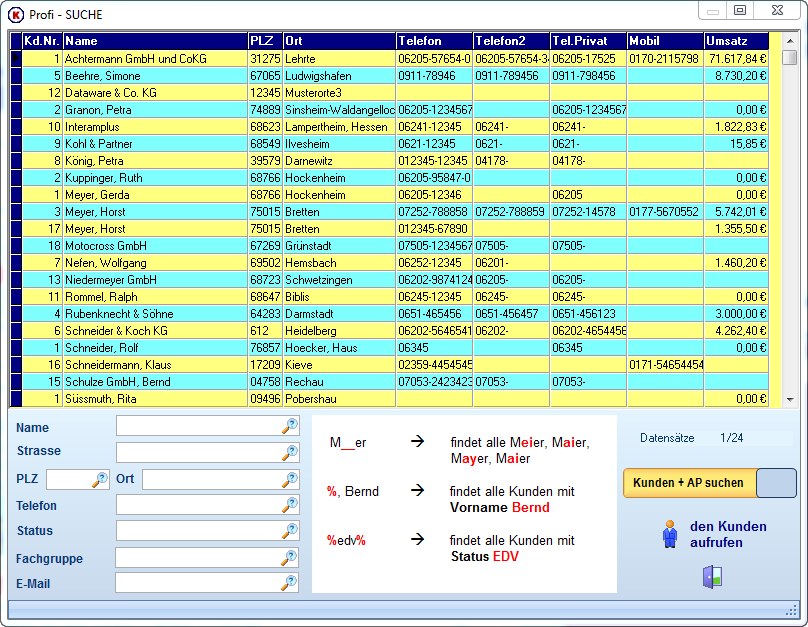The image size is (808, 627).
Task: Click the record counter '1/24'
Action: pyautogui.click(x=732, y=438)
